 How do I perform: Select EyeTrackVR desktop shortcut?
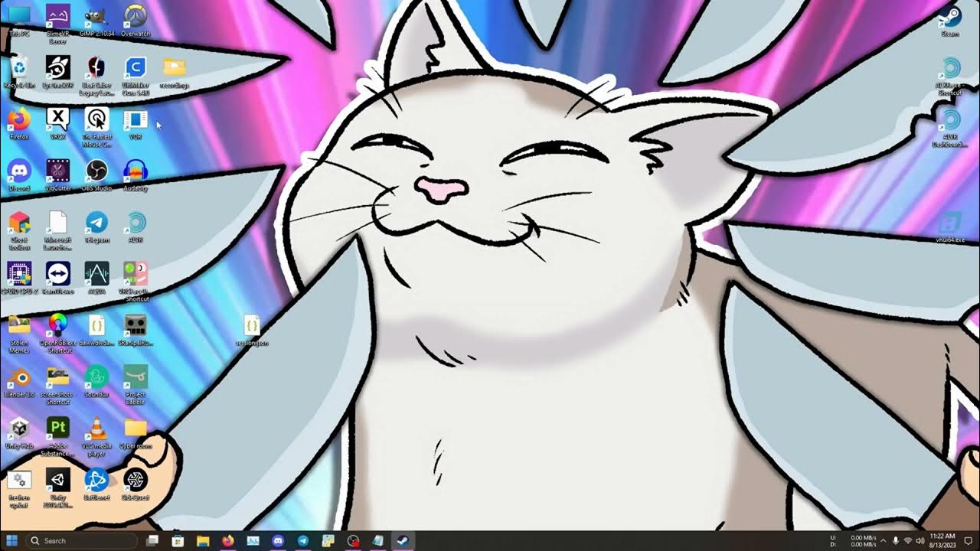point(57,71)
